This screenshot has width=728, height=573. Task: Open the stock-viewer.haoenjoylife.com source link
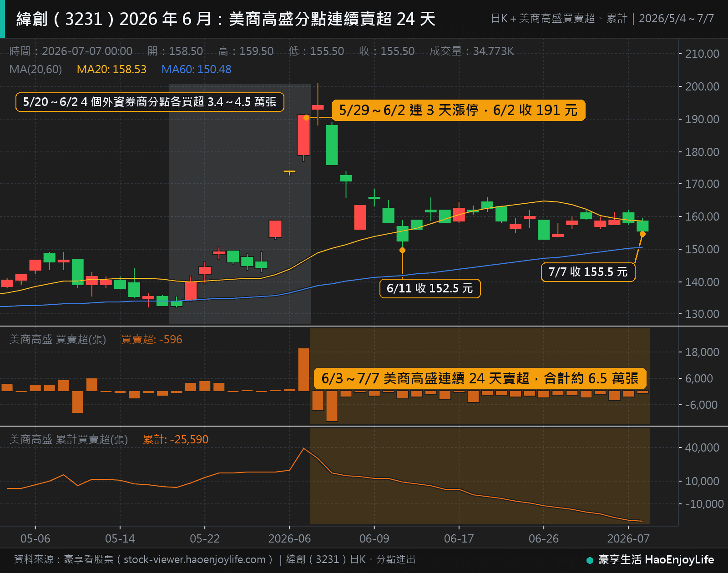point(195,559)
